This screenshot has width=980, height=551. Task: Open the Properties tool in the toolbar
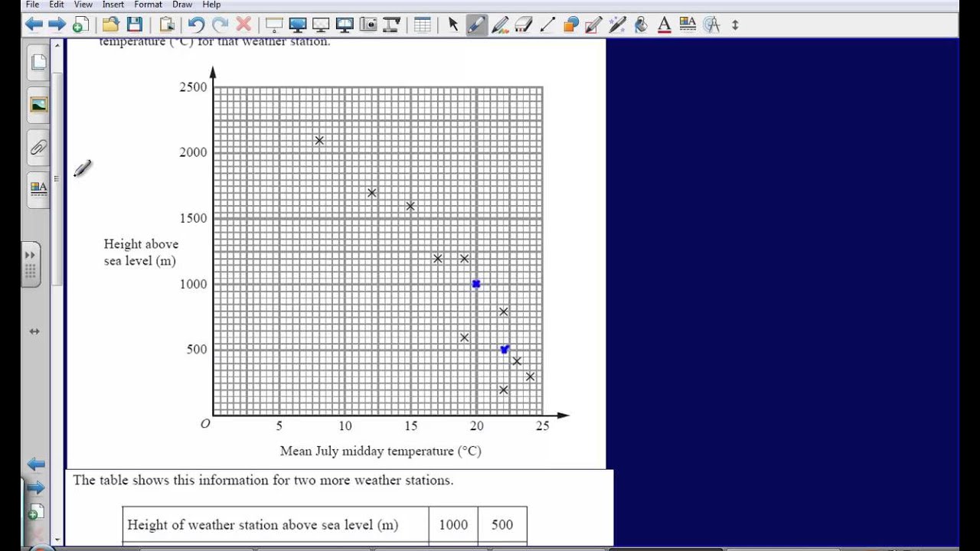pyautogui.click(x=688, y=24)
